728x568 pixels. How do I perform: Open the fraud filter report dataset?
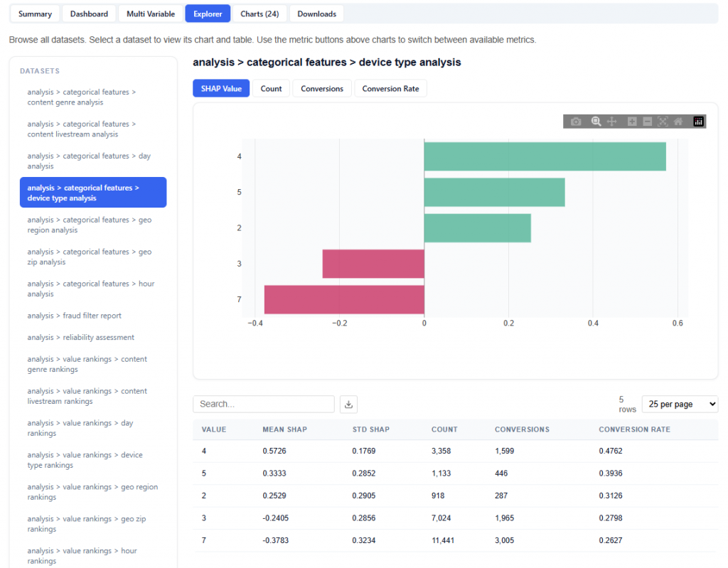point(75,316)
